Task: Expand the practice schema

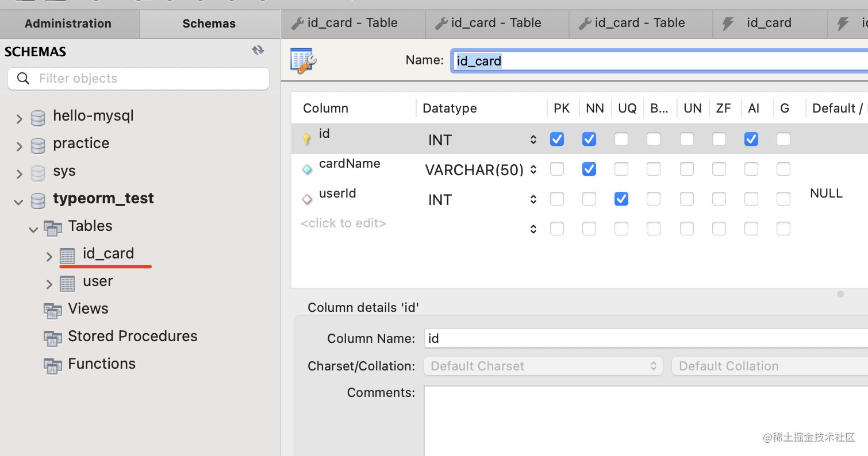Action: pos(20,146)
